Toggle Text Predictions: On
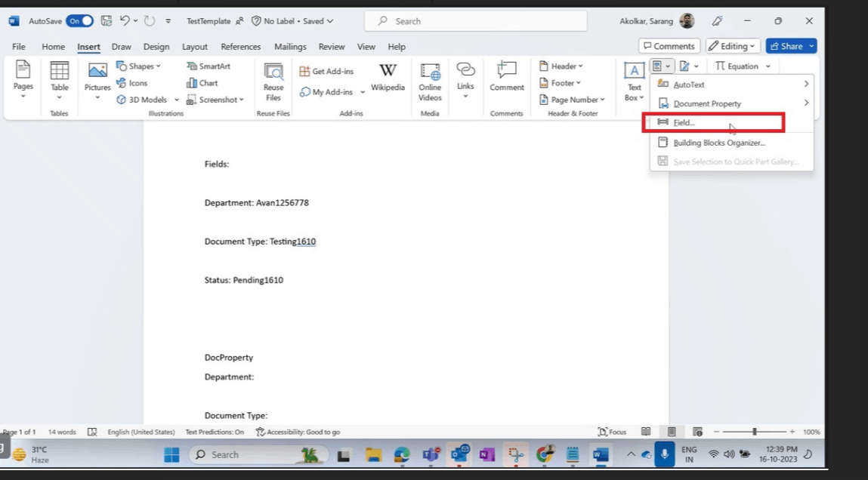The image size is (868, 480). pyautogui.click(x=215, y=432)
